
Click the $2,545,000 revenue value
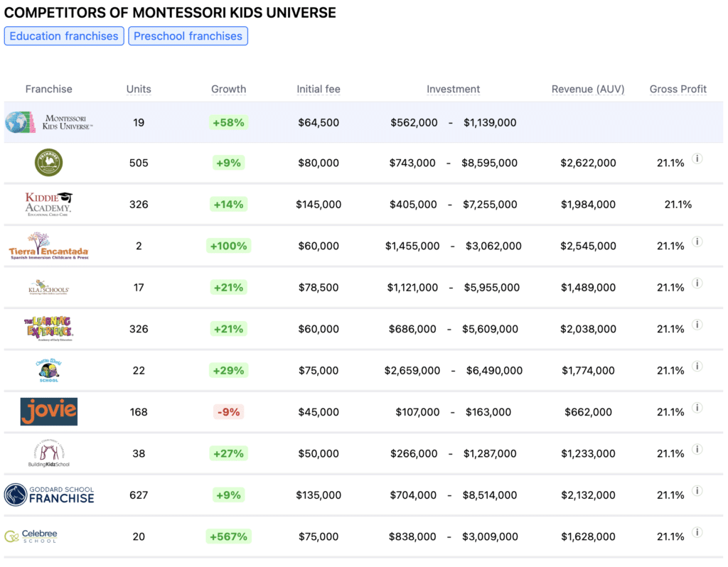(x=588, y=246)
